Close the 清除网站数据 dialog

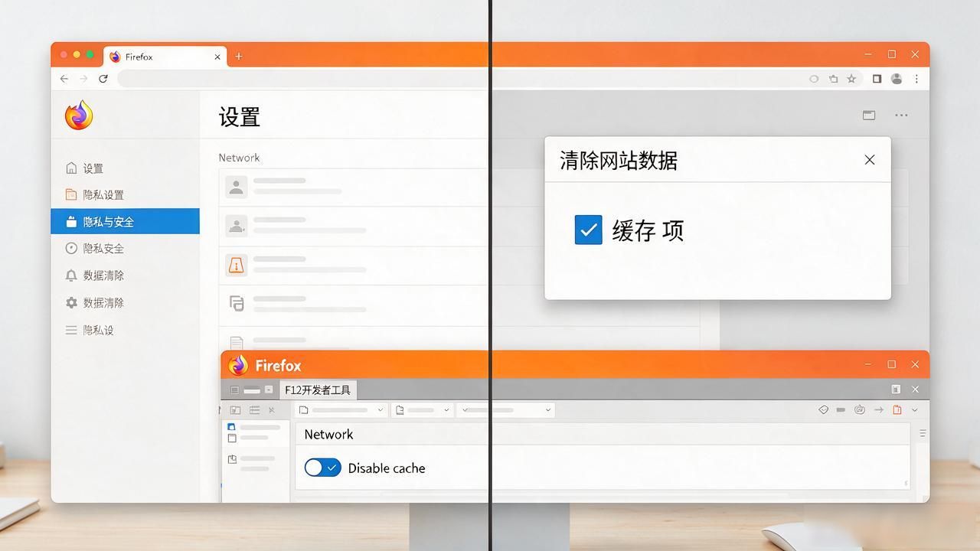(x=870, y=160)
